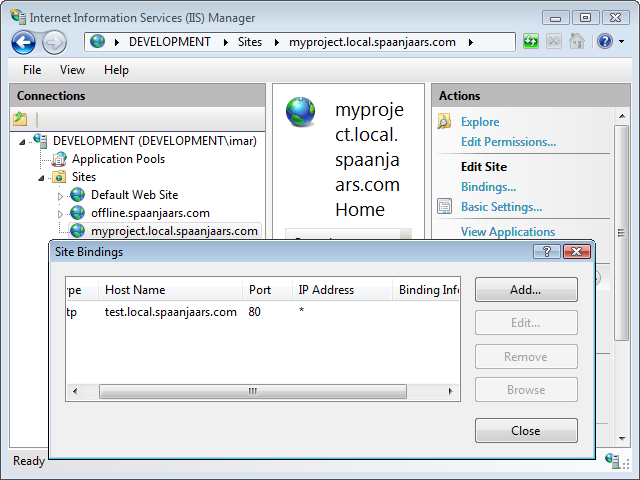Open Basic Settings... link

(502, 207)
